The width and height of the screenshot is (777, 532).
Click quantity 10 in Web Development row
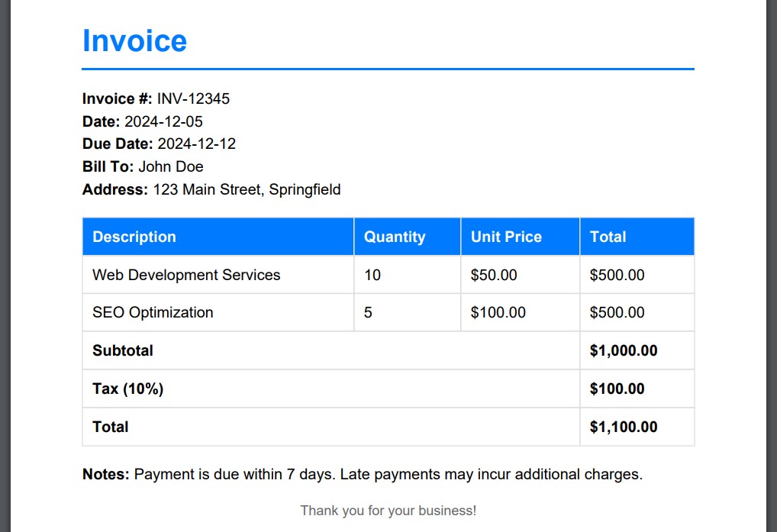[x=408, y=275]
